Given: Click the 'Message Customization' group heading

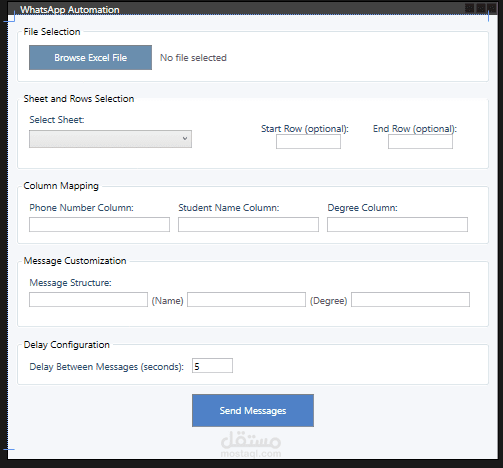Looking at the screenshot, I should (75, 261).
